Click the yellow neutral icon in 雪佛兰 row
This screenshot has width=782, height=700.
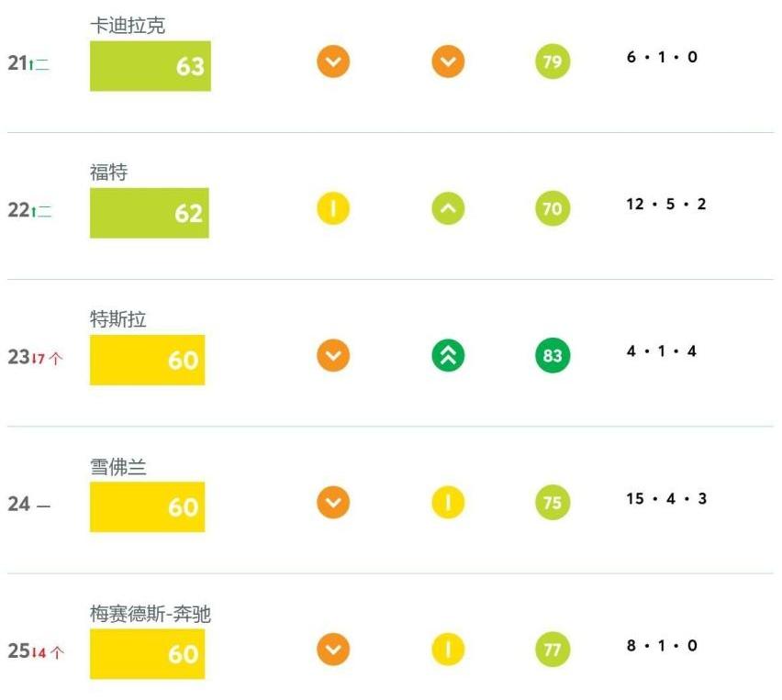pos(448,502)
